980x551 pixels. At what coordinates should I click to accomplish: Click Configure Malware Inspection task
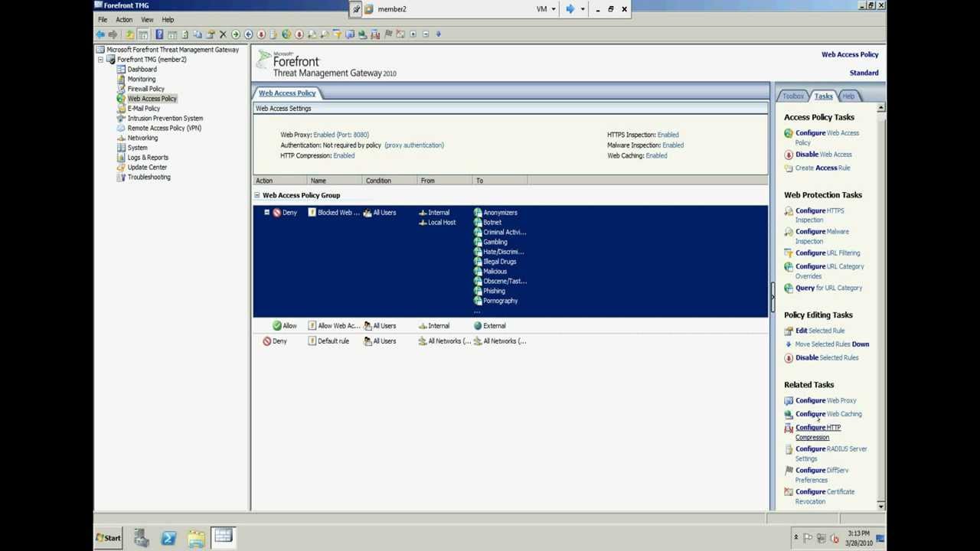click(822, 236)
